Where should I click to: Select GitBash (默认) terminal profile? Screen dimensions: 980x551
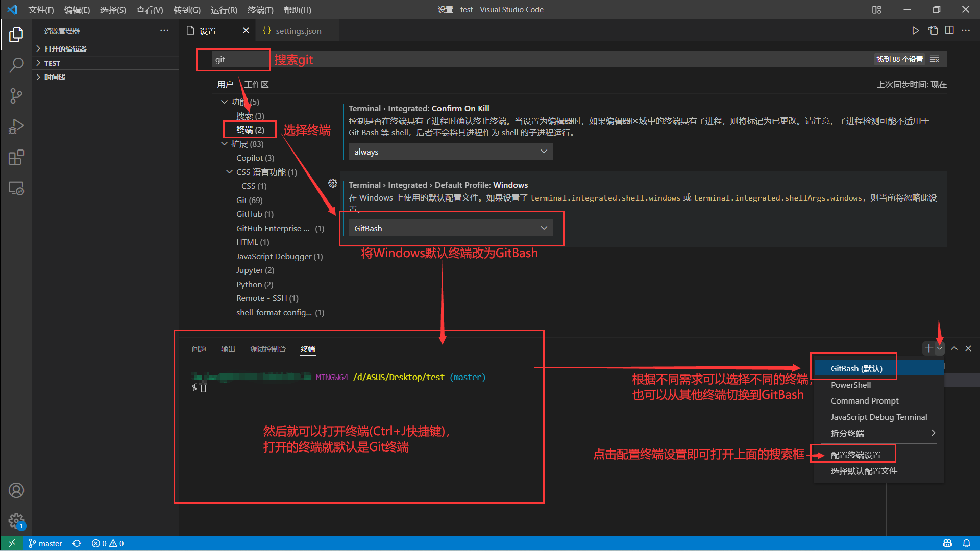click(x=879, y=368)
